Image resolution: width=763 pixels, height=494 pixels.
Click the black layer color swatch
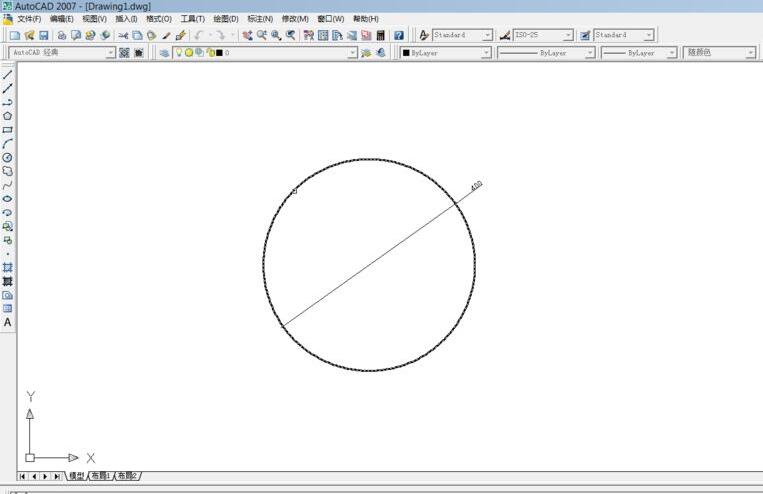[x=217, y=53]
